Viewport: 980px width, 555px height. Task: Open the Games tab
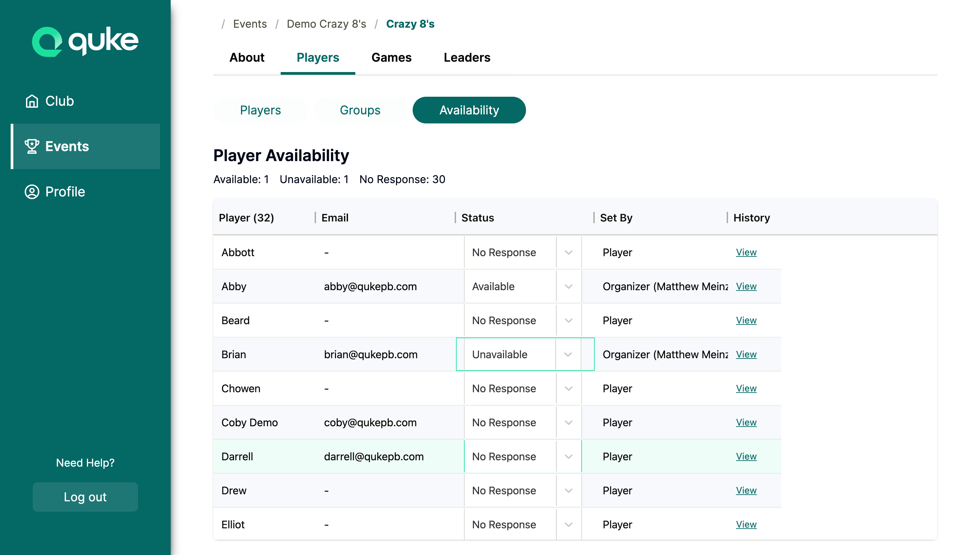tap(392, 58)
